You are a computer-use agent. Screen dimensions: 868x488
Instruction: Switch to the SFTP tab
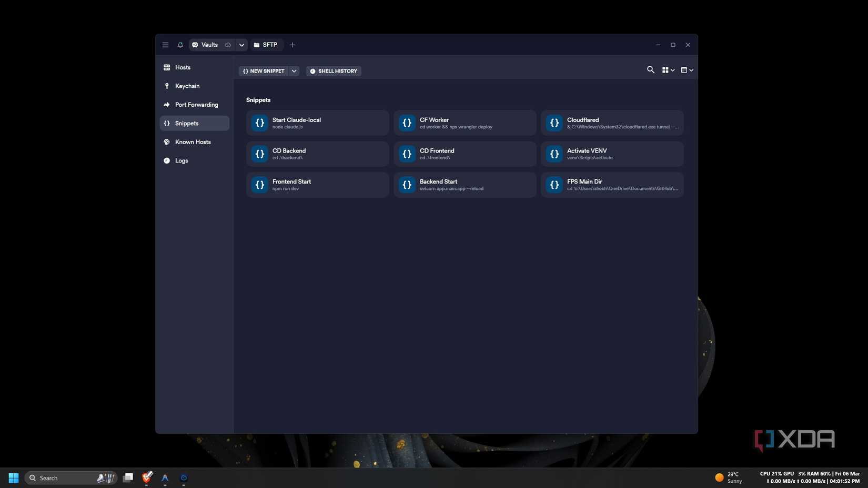pyautogui.click(x=266, y=45)
